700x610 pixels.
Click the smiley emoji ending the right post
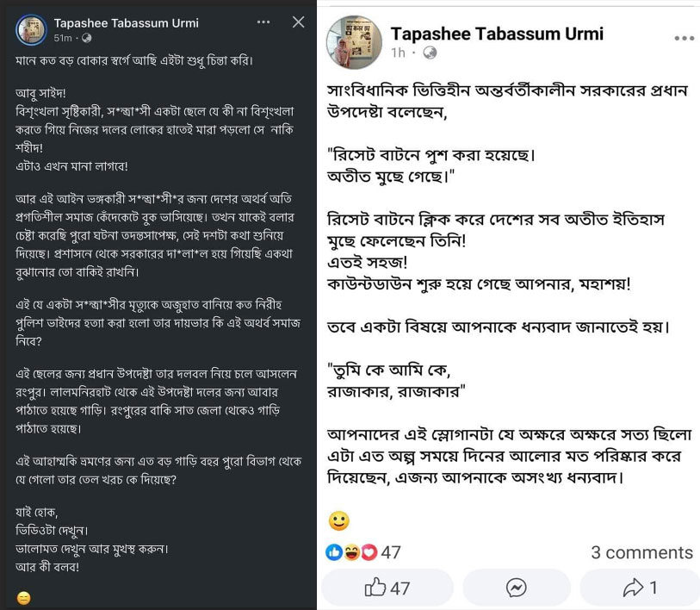(339, 520)
